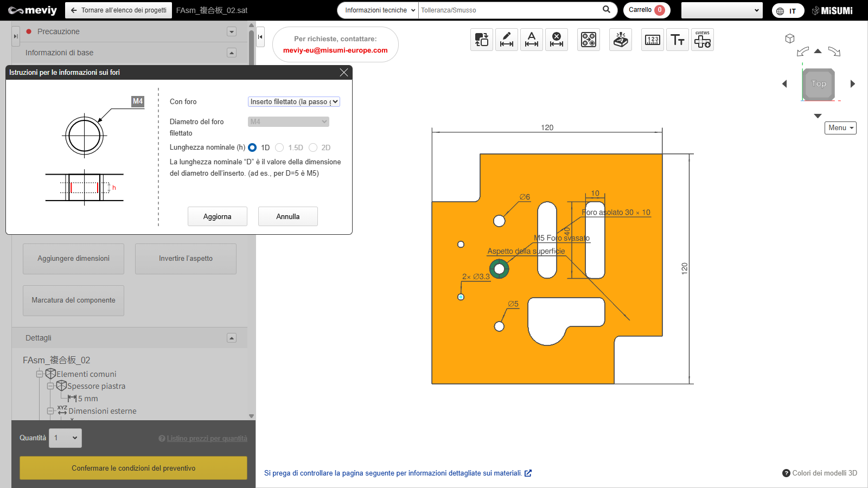Open the Con foro dropdown
Image resolution: width=868 pixels, height=488 pixels.
coord(294,102)
